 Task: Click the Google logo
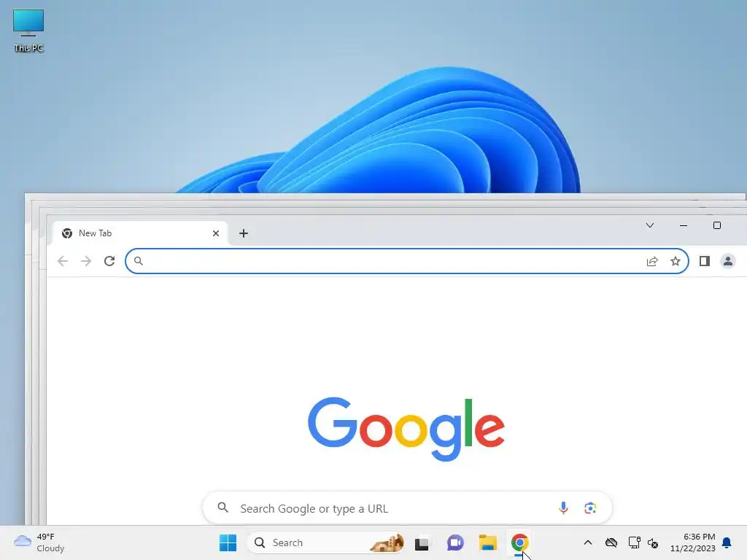(x=406, y=429)
